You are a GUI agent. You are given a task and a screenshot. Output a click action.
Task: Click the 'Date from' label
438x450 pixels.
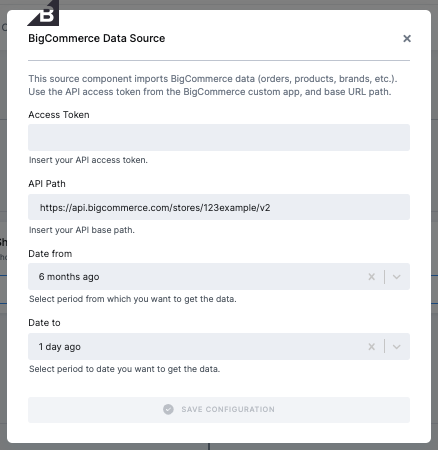[x=50, y=254]
